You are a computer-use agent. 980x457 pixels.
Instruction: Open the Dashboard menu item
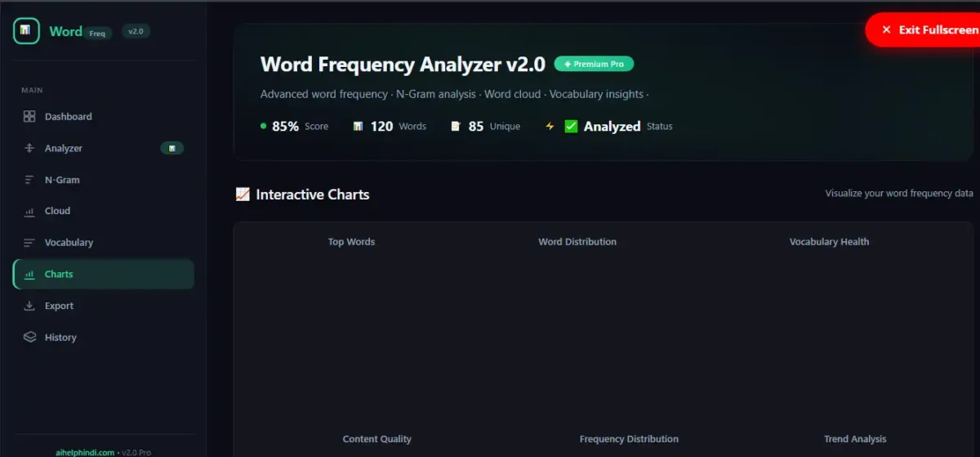pos(104,117)
